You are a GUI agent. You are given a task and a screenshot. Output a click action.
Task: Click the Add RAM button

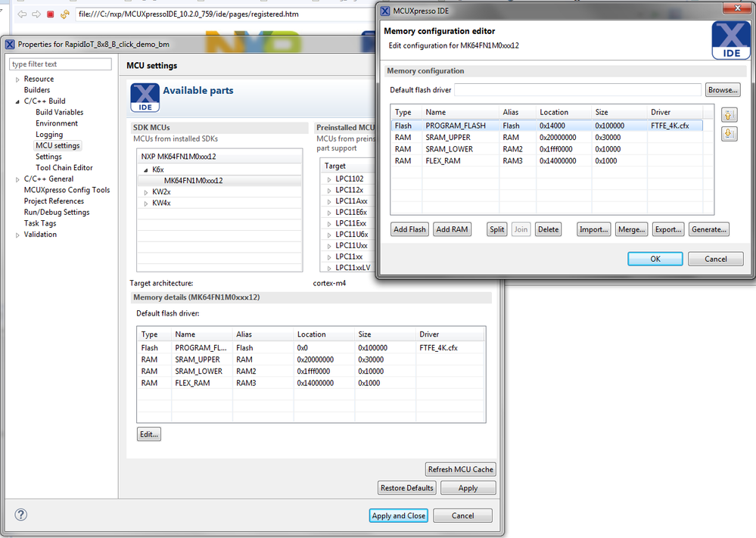(x=452, y=229)
